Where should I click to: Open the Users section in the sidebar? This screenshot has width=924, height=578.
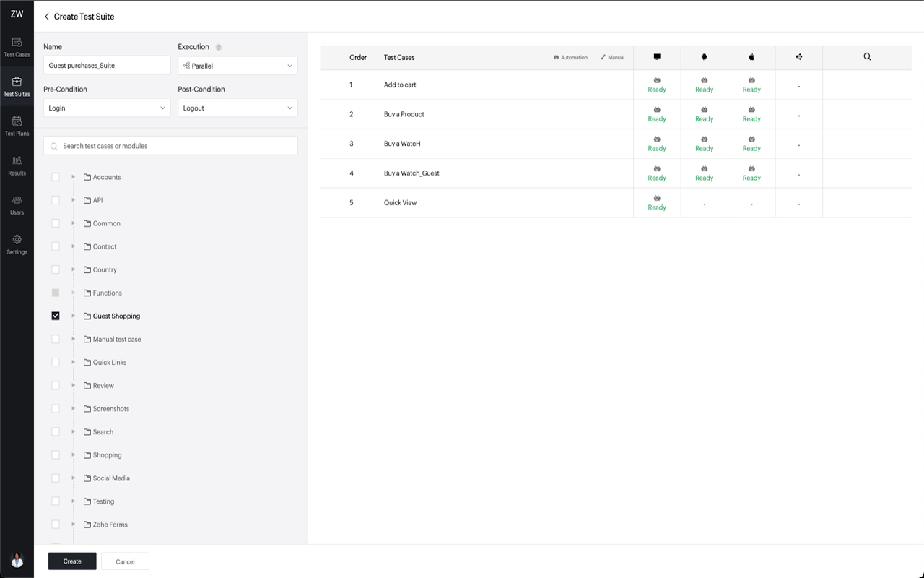pyautogui.click(x=17, y=206)
